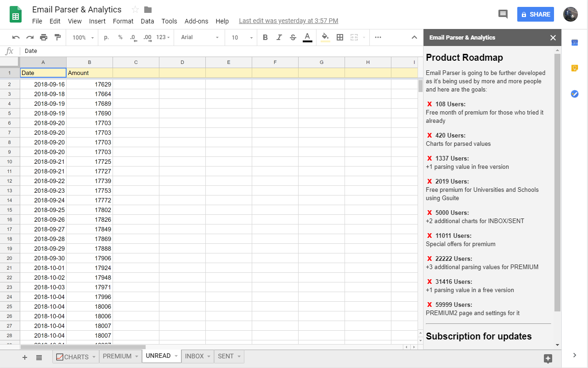The height and width of the screenshot is (368, 588).
Task: Toggle strikethrough formatting
Action: tap(293, 37)
